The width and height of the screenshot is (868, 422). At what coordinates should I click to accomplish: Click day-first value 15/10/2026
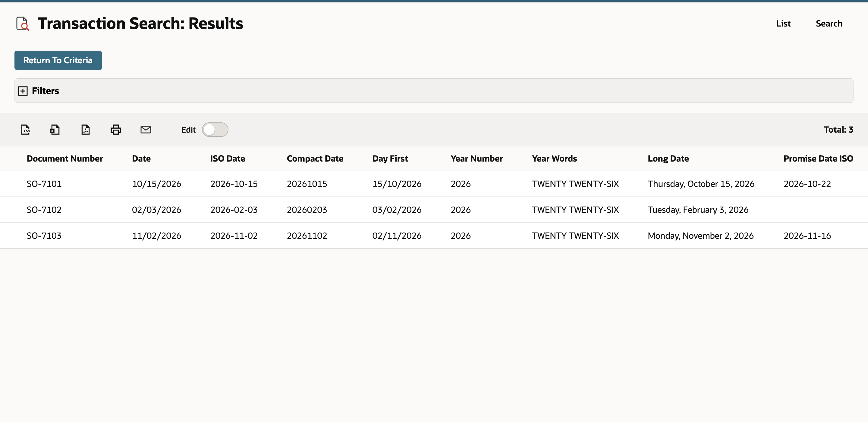397,184
